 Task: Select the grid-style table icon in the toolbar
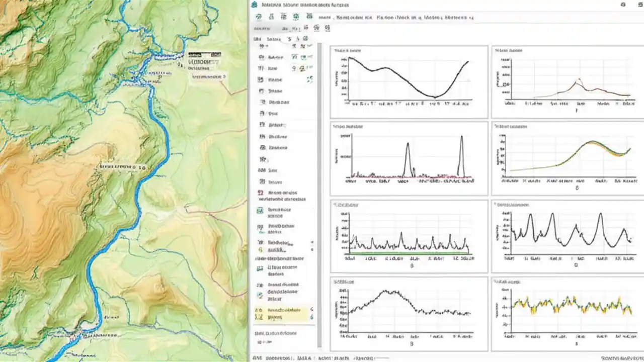pos(283,17)
